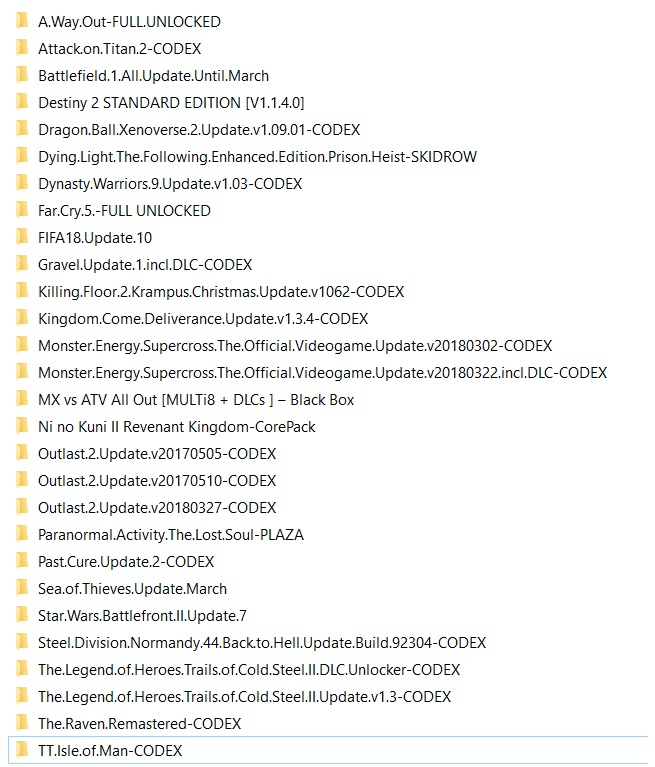Image resolution: width=655 pixels, height=767 pixels.
Task: Select the Sea.of.Thieves.Update.March name
Action: pos(132,589)
